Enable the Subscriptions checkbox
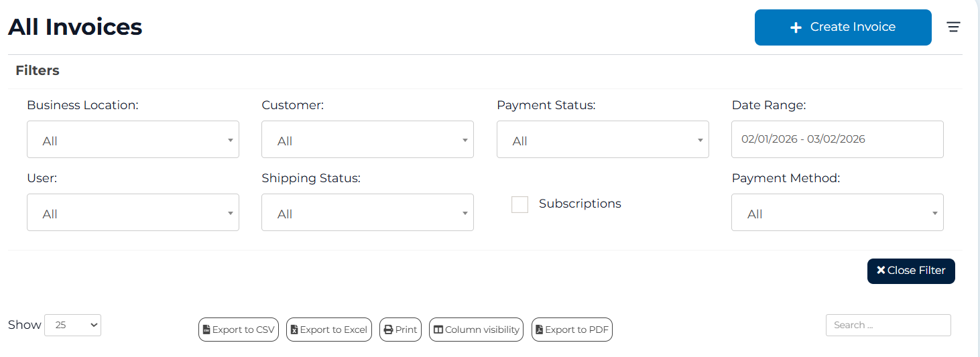Image resolution: width=980 pixels, height=357 pixels. click(519, 204)
